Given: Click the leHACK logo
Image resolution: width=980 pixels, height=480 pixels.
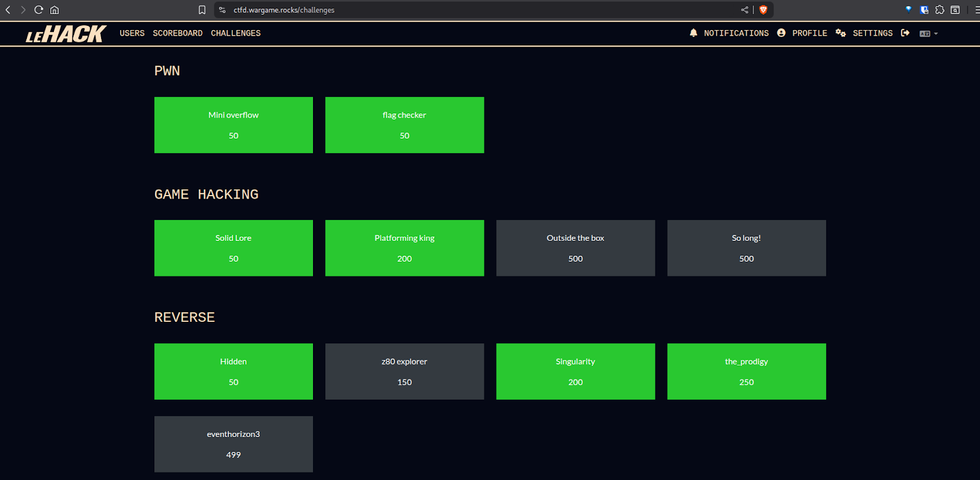Looking at the screenshot, I should click(66, 34).
